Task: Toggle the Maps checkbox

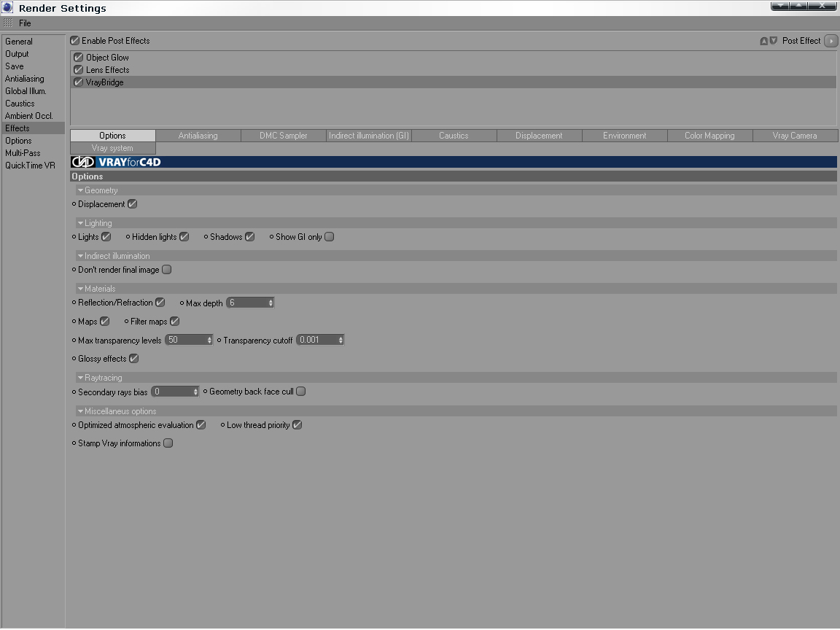Action: 105,322
